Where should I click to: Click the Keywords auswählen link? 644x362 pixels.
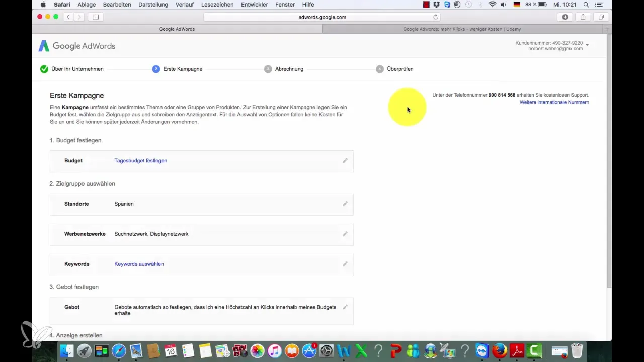click(139, 264)
